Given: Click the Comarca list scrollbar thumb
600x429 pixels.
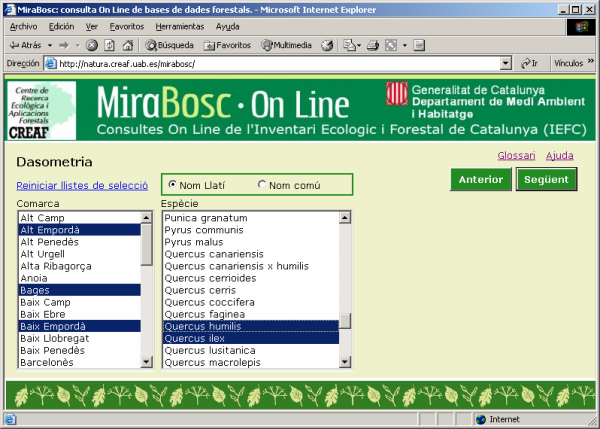Looking at the screenshot, I should [x=147, y=245].
